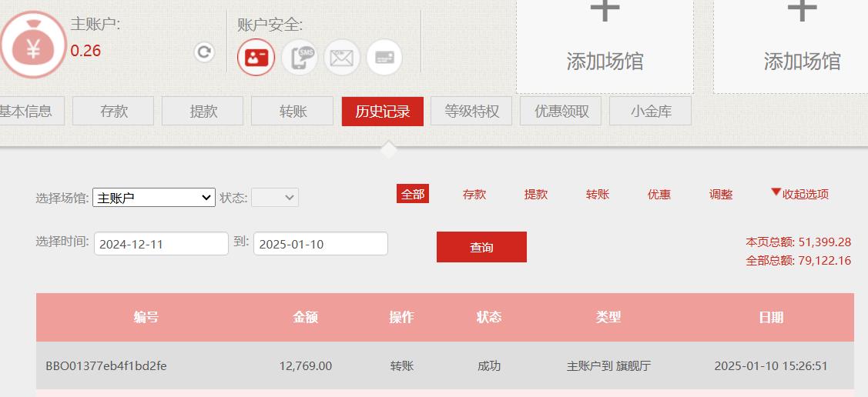
Task: Click the 成功 status cell
Action: 489,366
